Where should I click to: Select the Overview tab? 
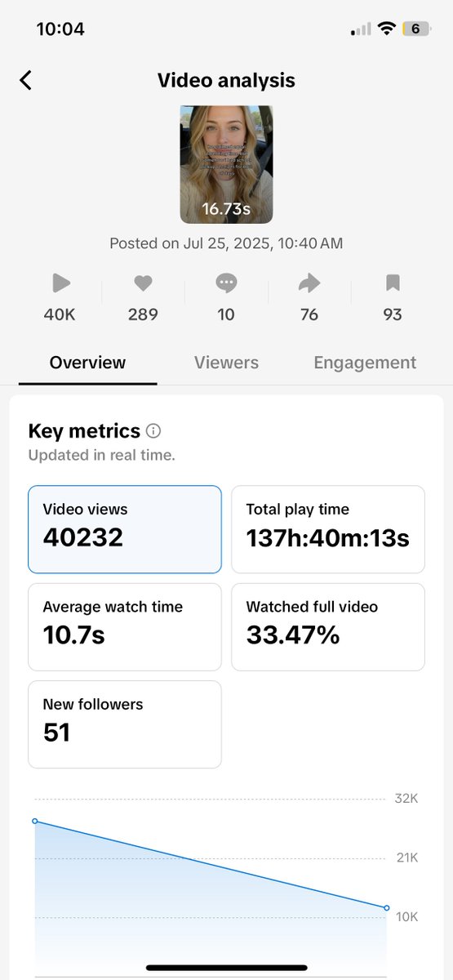87,363
